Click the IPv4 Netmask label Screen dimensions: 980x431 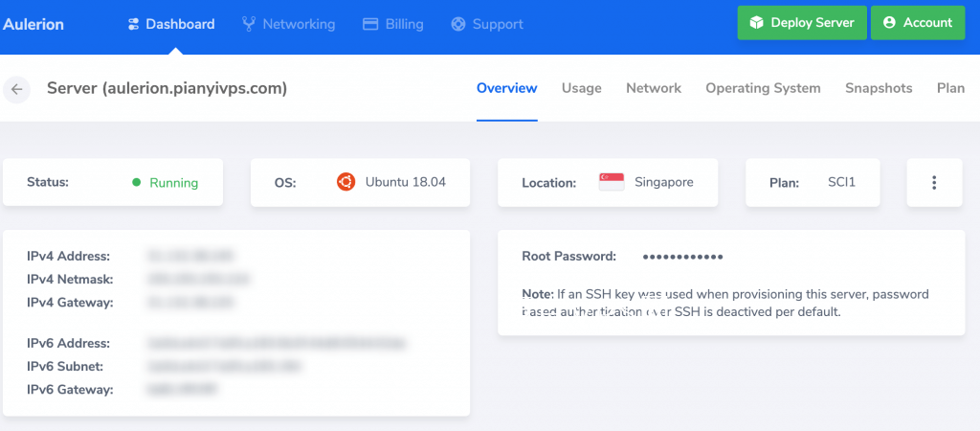(70, 279)
